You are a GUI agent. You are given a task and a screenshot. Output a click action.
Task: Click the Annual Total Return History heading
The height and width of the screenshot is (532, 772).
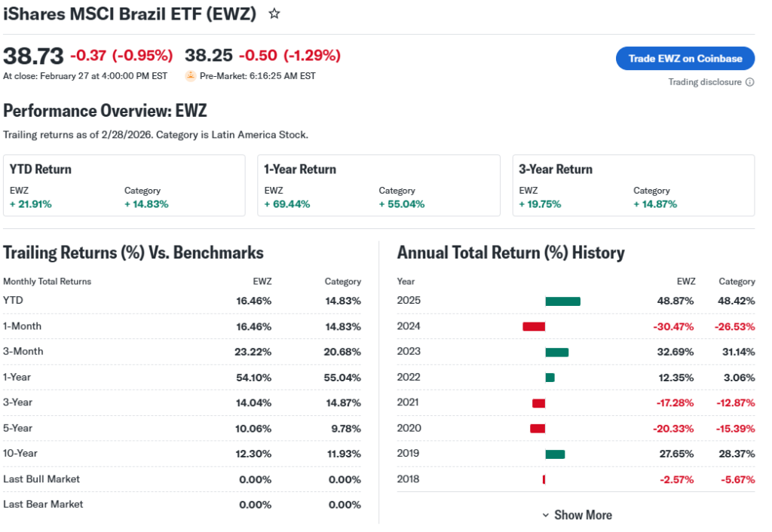[x=510, y=252]
